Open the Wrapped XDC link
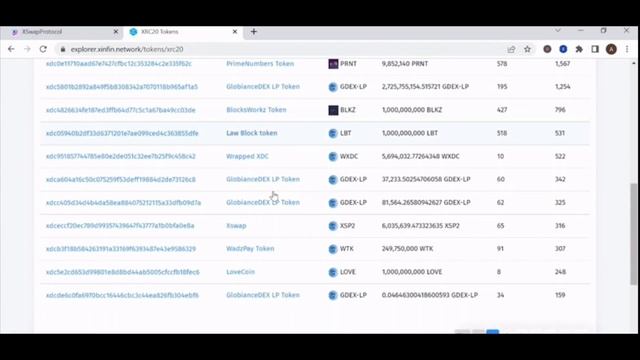 click(x=247, y=156)
